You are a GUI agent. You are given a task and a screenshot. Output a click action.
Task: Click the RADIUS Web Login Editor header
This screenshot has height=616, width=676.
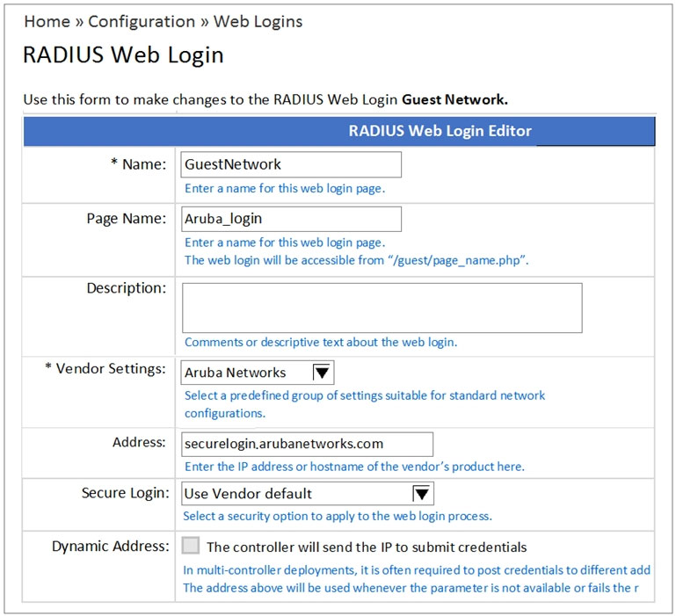tap(339, 131)
